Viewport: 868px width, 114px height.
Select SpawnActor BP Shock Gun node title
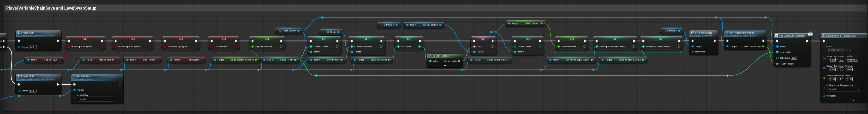(x=840, y=35)
